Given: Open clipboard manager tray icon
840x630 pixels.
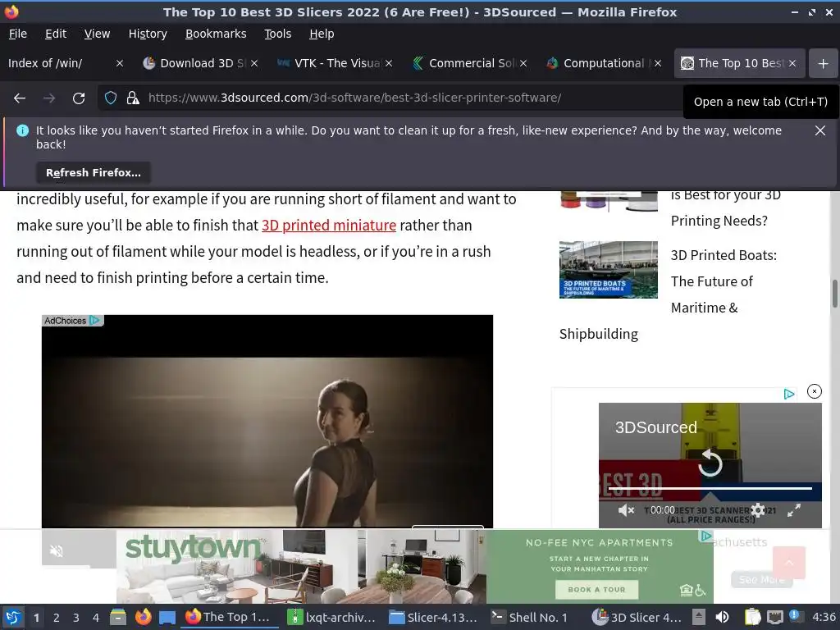Looking at the screenshot, I should (752, 617).
